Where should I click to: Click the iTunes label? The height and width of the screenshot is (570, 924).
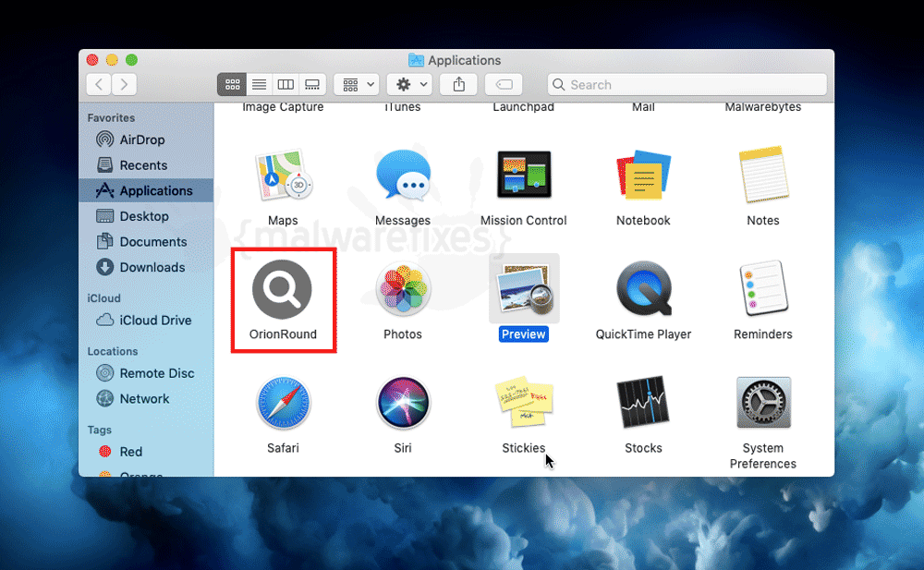[403, 107]
